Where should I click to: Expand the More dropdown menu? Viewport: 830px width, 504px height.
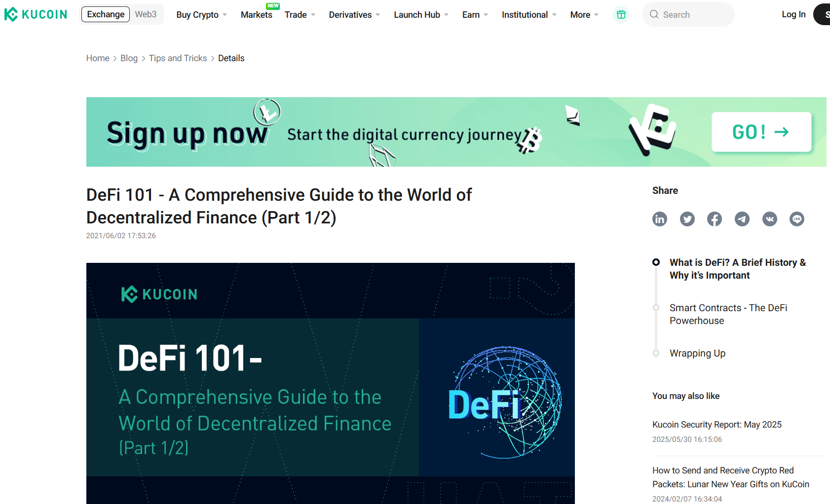(x=584, y=15)
